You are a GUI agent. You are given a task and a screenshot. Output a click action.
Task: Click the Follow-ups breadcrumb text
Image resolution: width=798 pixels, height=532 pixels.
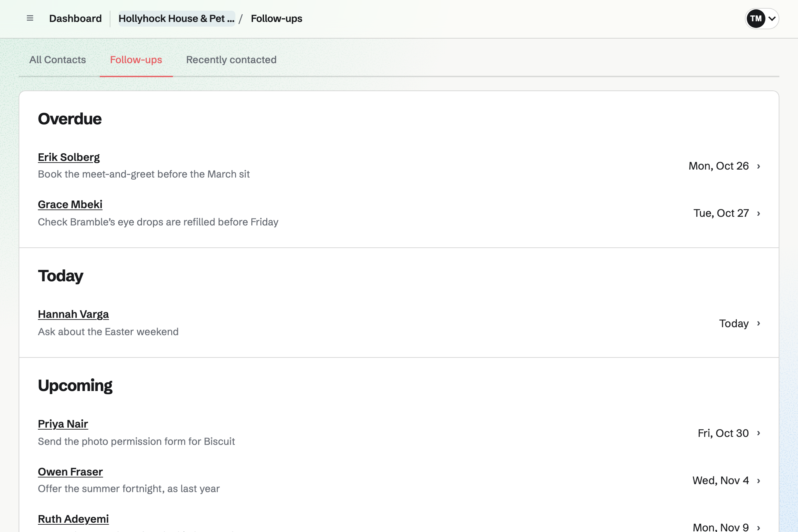pos(277,18)
